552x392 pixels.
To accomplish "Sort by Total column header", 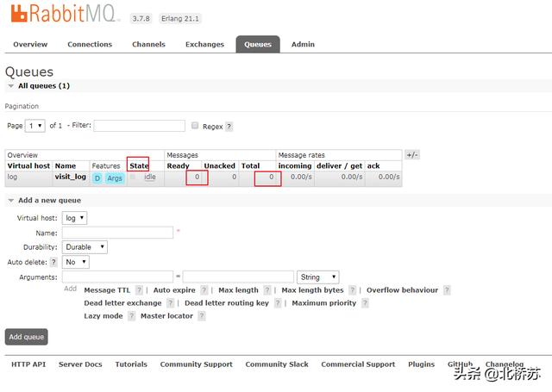I will (250, 165).
